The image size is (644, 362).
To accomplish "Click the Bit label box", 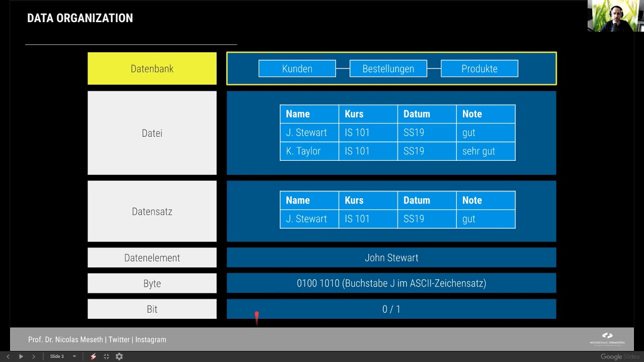I will [152, 309].
